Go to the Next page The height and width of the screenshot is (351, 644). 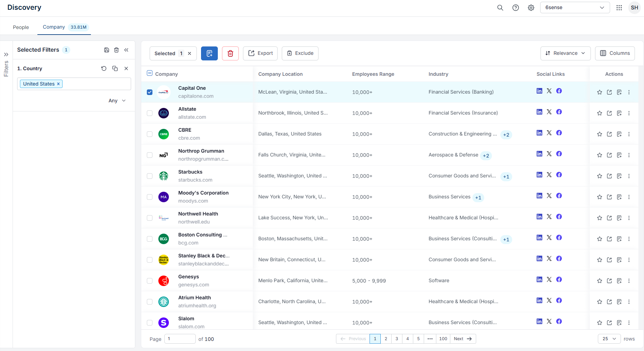point(463,339)
